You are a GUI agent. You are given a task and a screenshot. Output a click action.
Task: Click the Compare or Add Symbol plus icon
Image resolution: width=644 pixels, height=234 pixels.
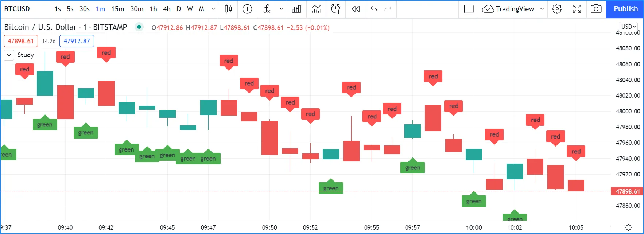coord(247,9)
